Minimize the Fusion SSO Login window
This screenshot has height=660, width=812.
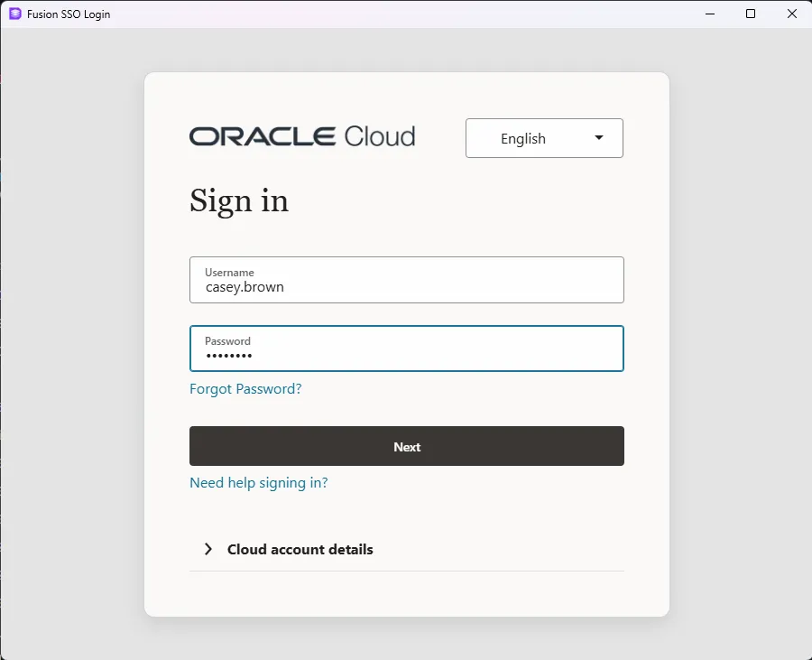tap(710, 14)
